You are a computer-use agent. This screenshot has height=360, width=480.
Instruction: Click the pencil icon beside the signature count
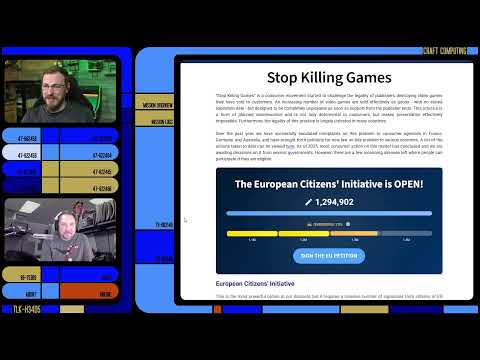tap(309, 202)
